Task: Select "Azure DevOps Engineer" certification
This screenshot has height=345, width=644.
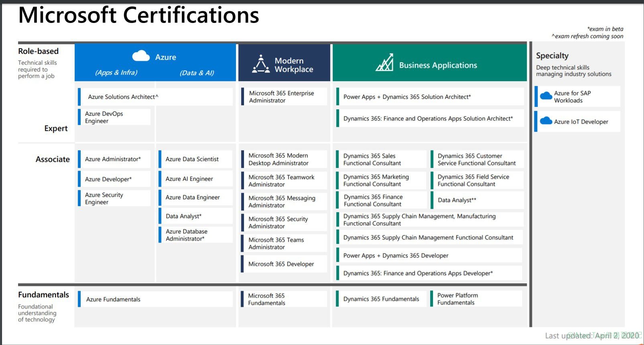Action: click(x=114, y=117)
